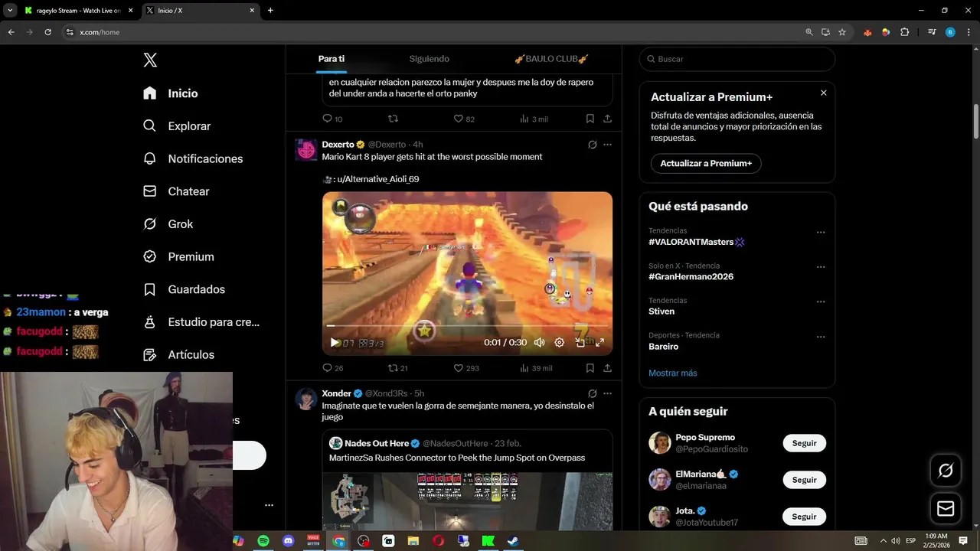Follow ElMariana with Seguir button

[x=804, y=480]
